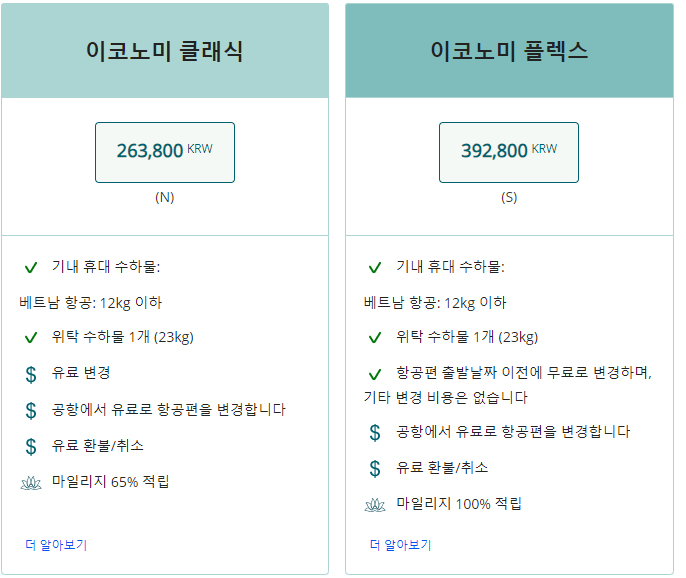Screen dimensions: 686x578
Task: Click the dollar icon beside 유료 변경
Action: (x=31, y=375)
